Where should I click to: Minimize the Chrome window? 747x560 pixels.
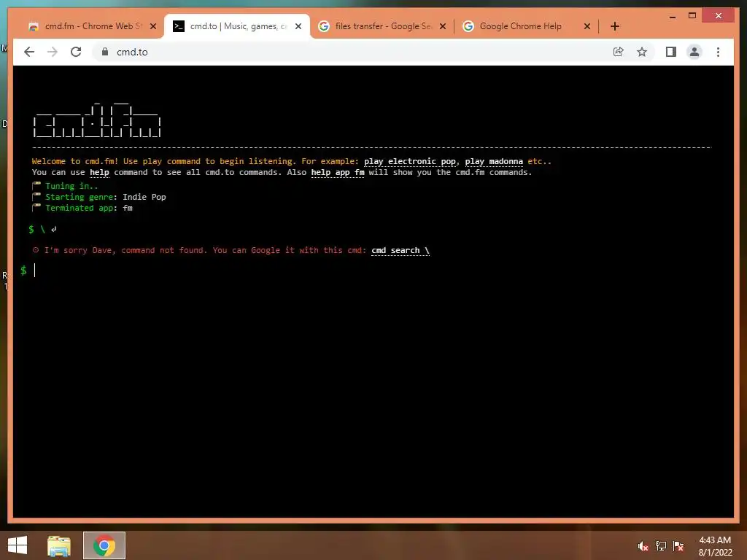(x=673, y=16)
